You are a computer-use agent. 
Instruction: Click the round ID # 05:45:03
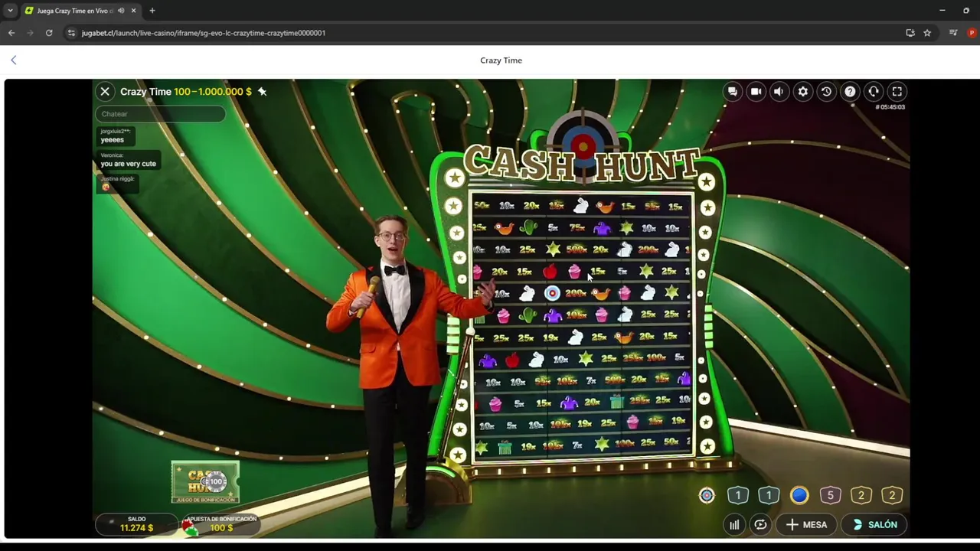click(x=890, y=107)
